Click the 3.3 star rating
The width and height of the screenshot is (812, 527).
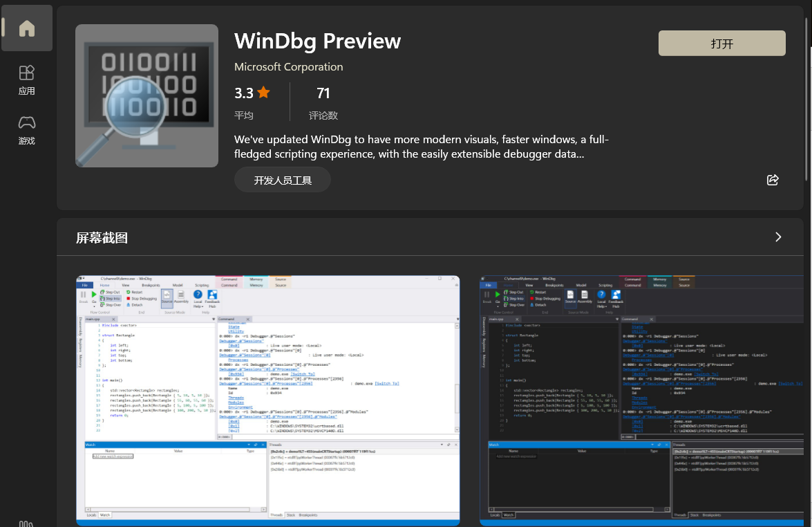pos(252,93)
